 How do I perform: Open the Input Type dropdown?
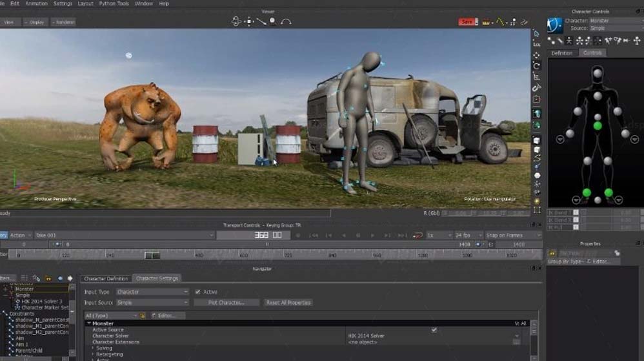[x=152, y=292]
